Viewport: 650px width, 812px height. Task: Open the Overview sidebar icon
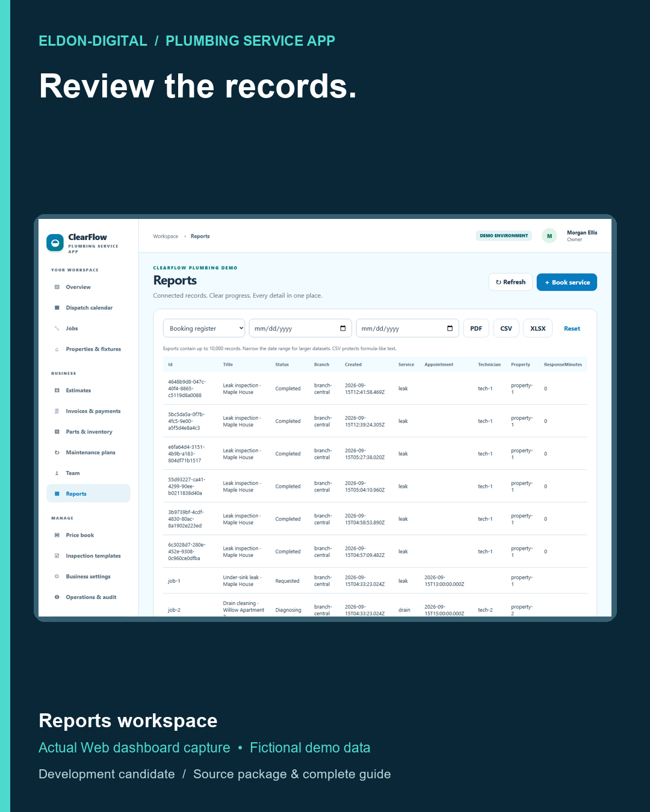point(57,287)
